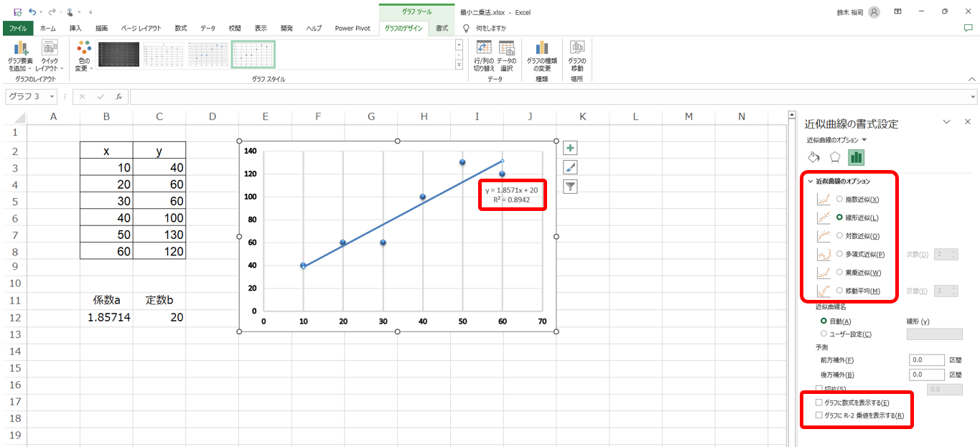The width and height of the screenshot is (980, 447).
Task: Open the chart styles brush button beside the chart
Action: 571,167
